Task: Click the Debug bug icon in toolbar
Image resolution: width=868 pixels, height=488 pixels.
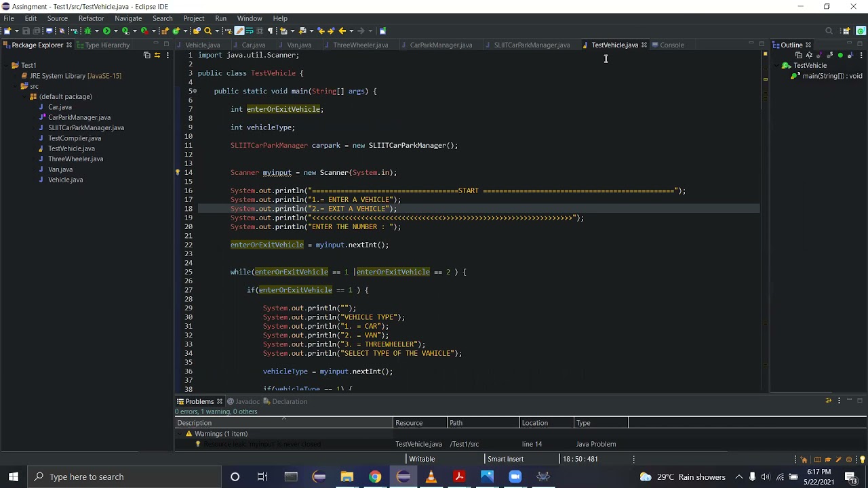Action: click(x=87, y=30)
